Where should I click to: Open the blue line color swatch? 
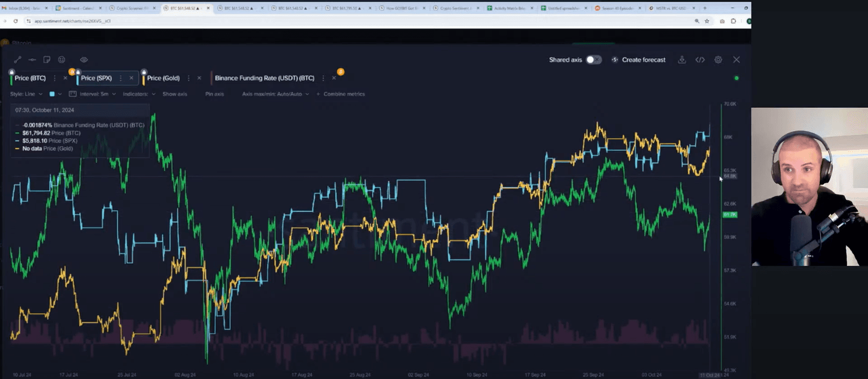(x=52, y=94)
